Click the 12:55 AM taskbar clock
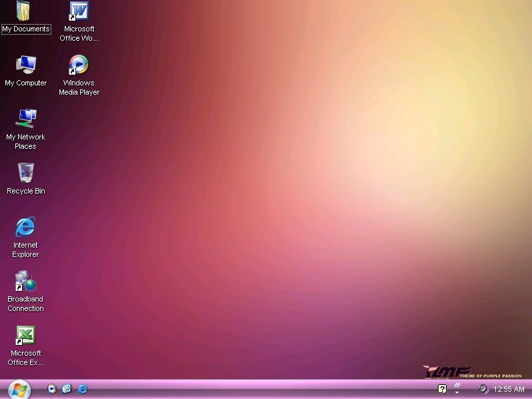 pyautogui.click(x=509, y=390)
